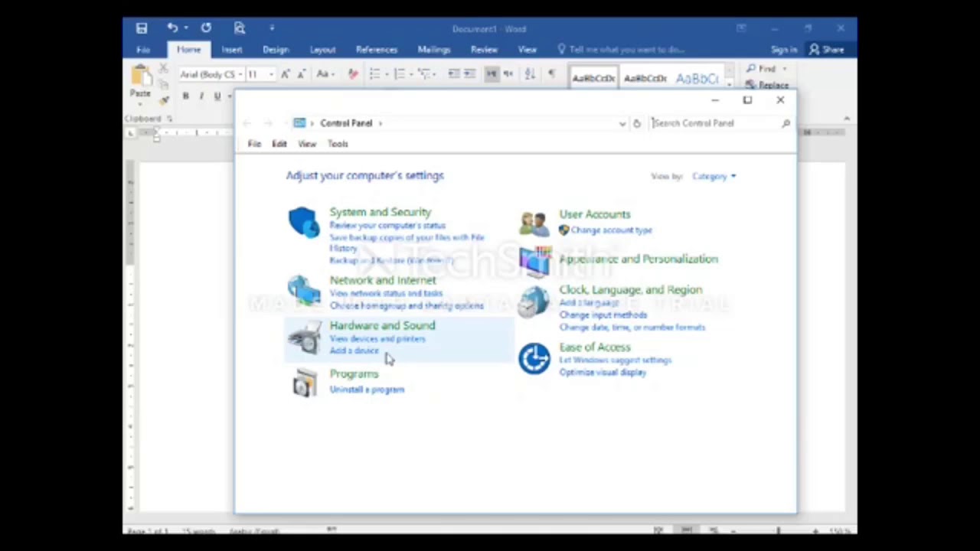Click Sign in link in Word
The image size is (980, 551).
pyautogui.click(x=784, y=50)
